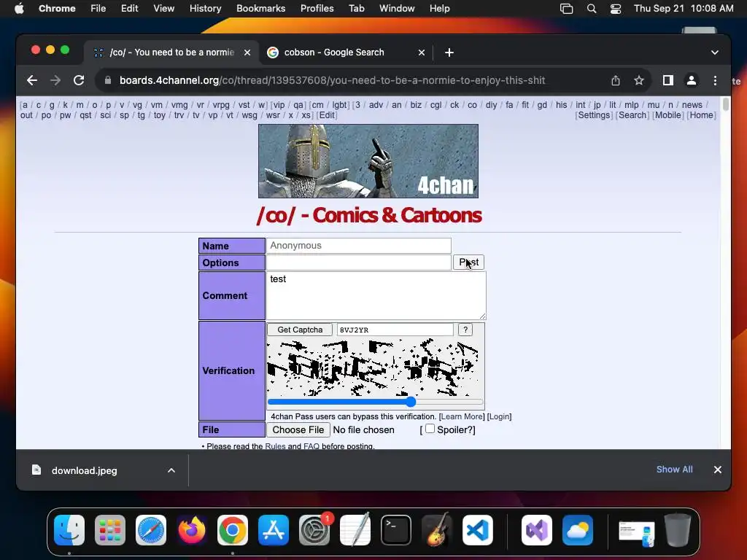Open Terminal from the dock
Image resolution: width=747 pixels, height=560 pixels.
pos(396,530)
